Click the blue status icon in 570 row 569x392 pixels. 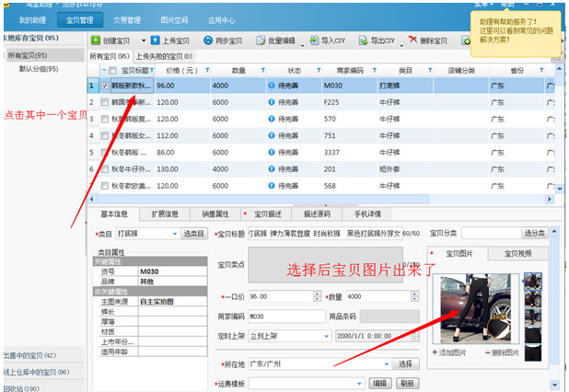[272, 119]
